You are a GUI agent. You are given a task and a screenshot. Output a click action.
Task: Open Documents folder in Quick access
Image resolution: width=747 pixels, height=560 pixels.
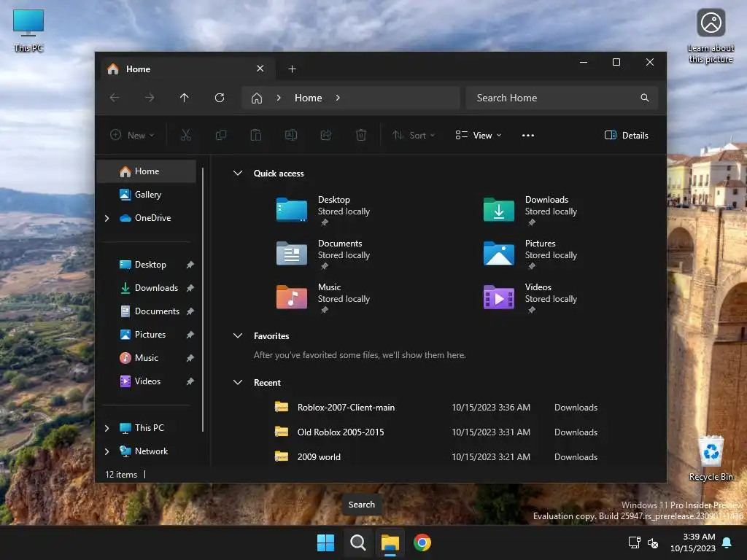324,254
